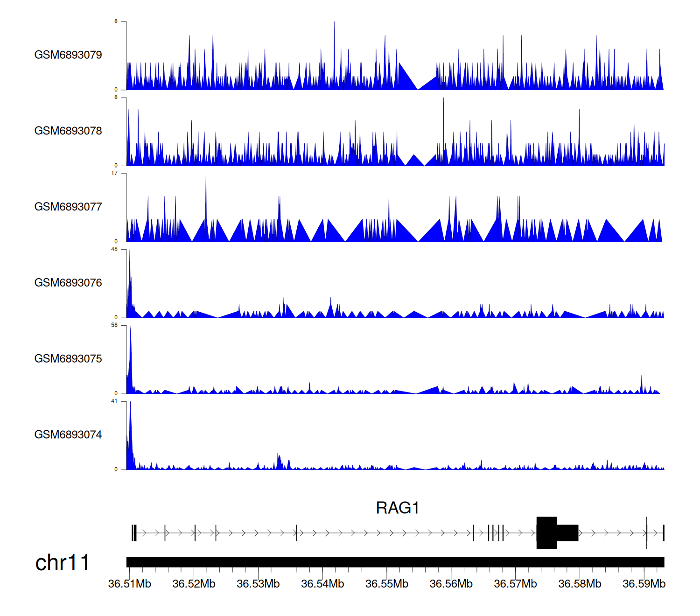Click the 36.51Mb axis tick label
The height and width of the screenshot is (616, 700).
(x=130, y=584)
